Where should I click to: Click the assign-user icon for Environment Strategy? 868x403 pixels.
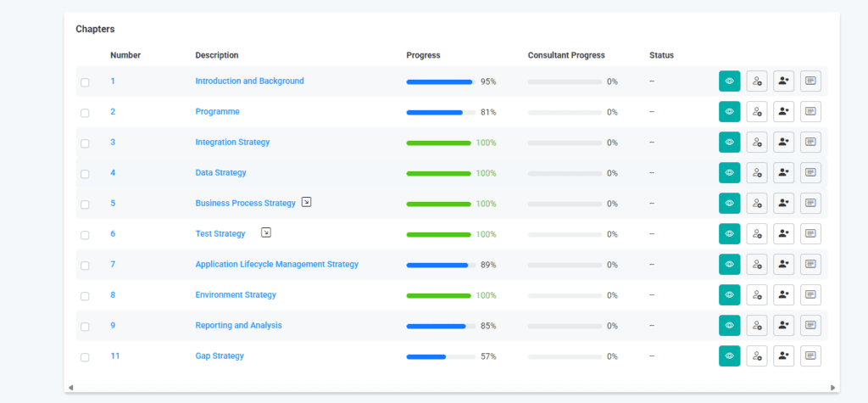coord(756,295)
